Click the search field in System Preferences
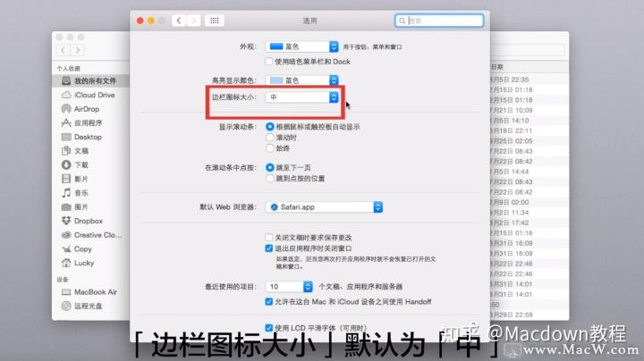Viewport: 644px width, 361px height. click(x=439, y=21)
